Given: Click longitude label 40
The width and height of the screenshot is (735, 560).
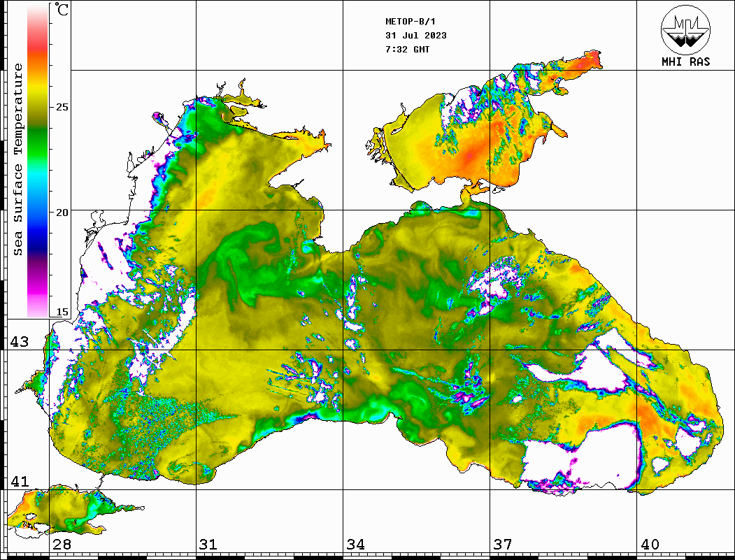Looking at the screenshot, I should point(650,544).
